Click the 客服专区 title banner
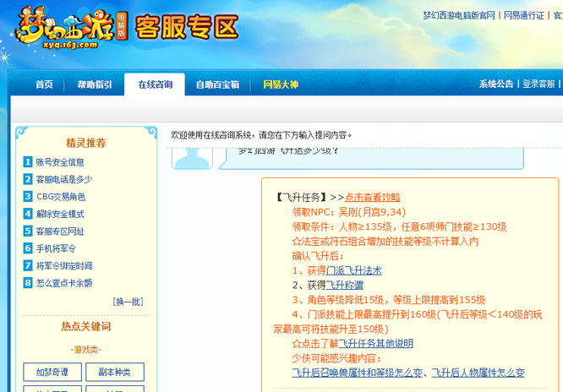 (x=187, y=27)
